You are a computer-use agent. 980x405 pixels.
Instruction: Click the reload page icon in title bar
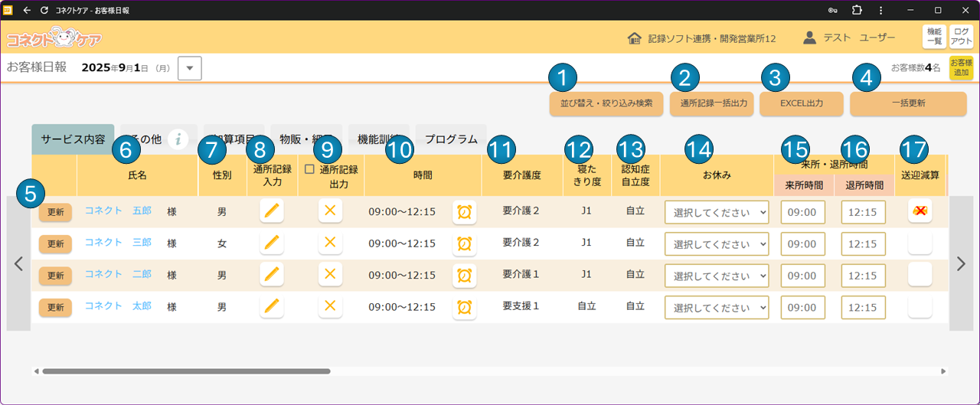(44, 10)
